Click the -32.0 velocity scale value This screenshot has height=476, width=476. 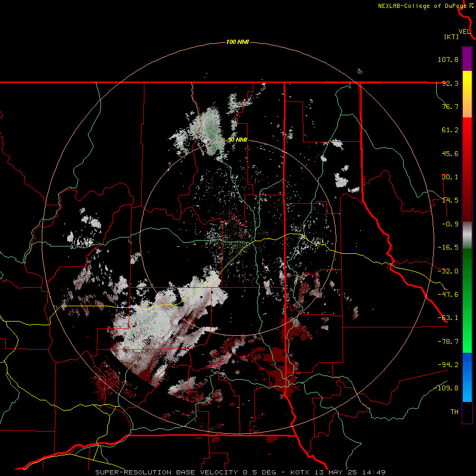(448, 271)
